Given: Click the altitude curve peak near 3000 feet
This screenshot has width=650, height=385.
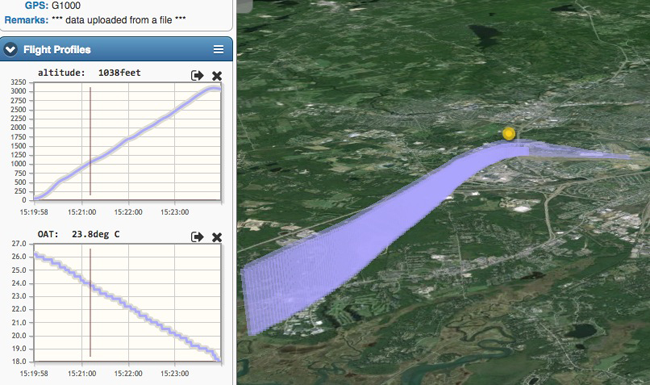Looking at the screenshot, I should pyautogui.click(x=213, y=88).
